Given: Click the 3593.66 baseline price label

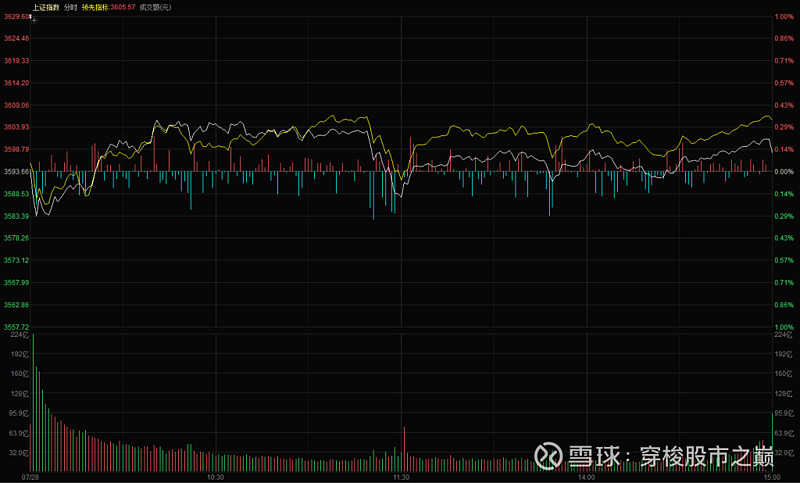Looking at the screenshot, I should [x=16, y=171].
